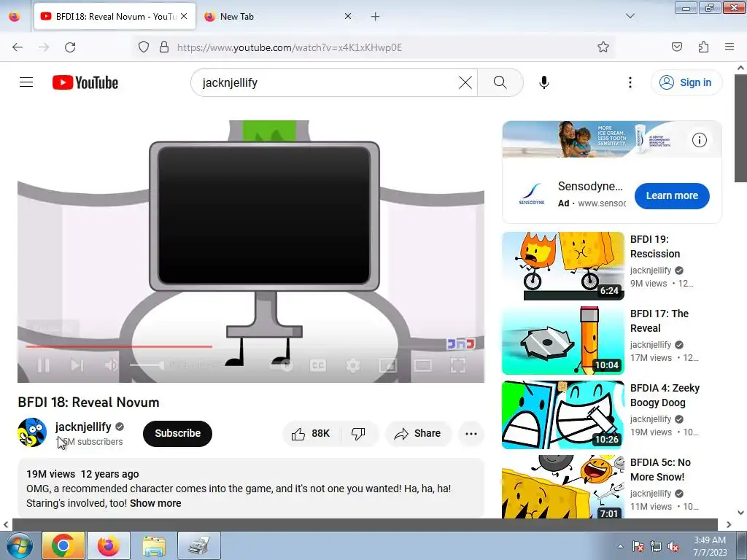The image size is (747, 560).
Task: Open BFDI 19: Rescission thumbnail
Action: point(562,265)
